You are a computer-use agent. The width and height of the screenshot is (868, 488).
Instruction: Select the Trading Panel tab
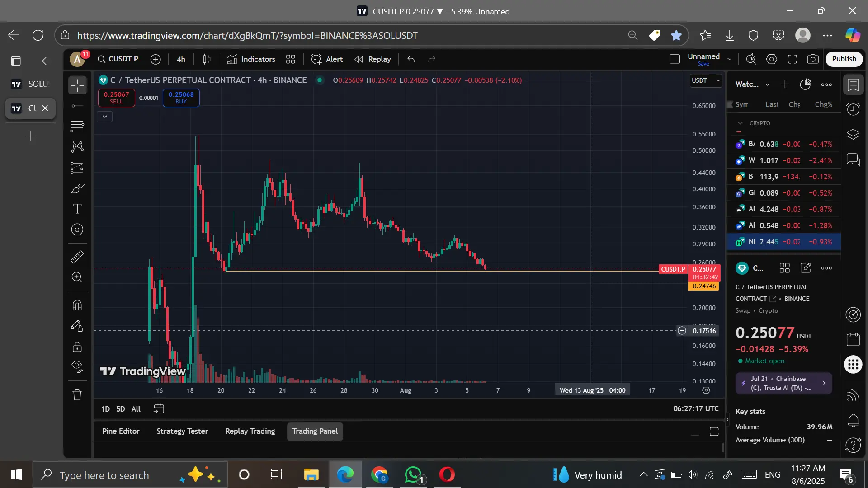pyautogui.click(x=315, y=431)
